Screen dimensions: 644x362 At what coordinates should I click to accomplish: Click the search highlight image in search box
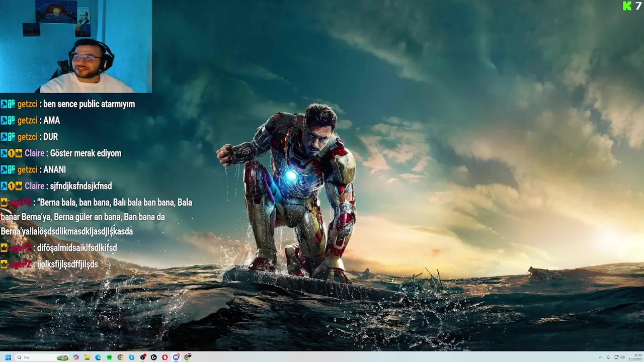62,357
